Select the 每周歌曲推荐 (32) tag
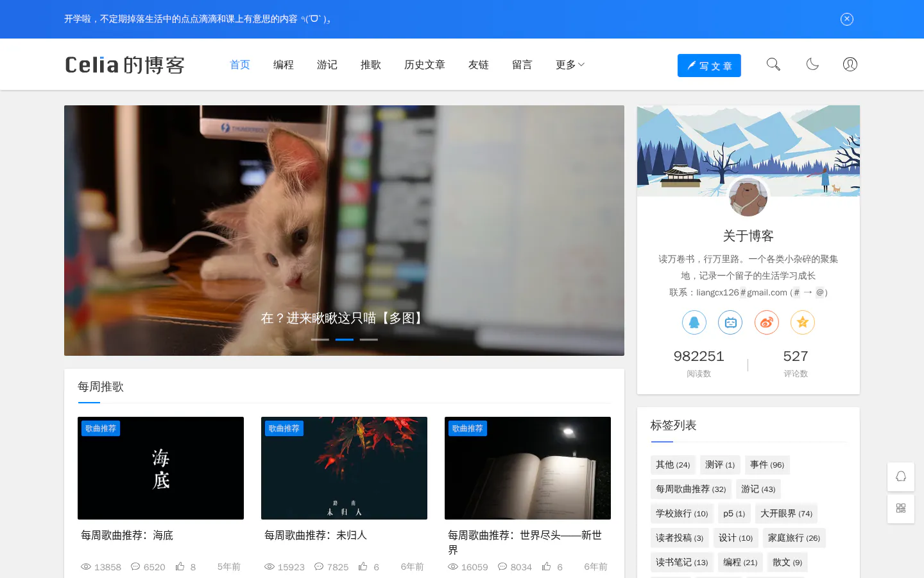Screen dimensions: 924x578 [x=691, y=489]
